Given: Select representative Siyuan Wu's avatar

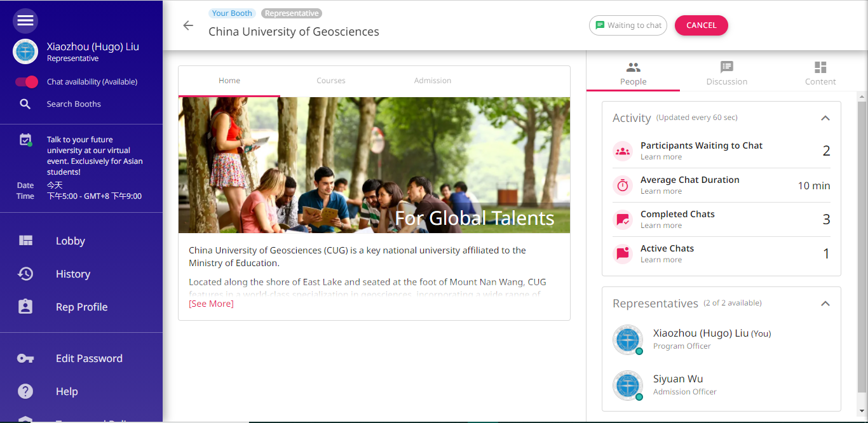Looking at the screenshot, I should pyautogui.click(x=628, y=386).
